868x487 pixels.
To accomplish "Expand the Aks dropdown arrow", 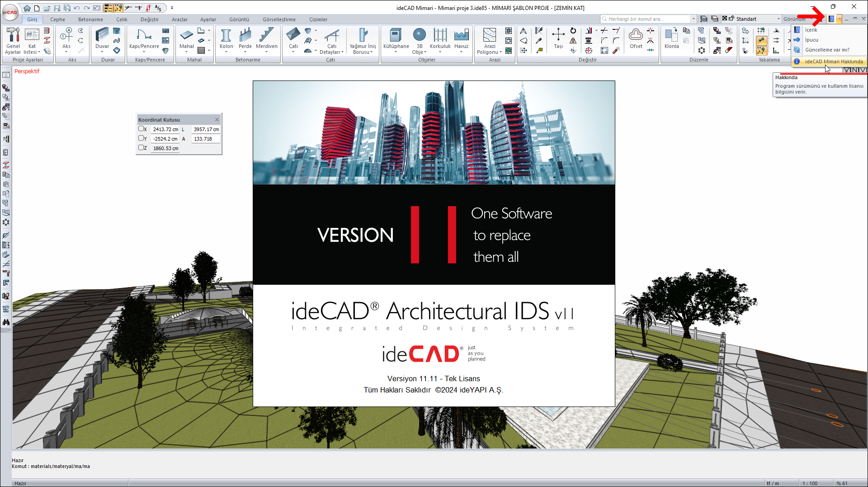I will [66, 52].
